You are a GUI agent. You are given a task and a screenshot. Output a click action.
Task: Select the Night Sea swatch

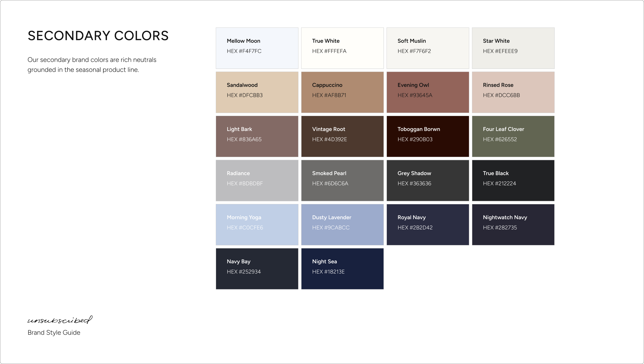click(342, 269)
